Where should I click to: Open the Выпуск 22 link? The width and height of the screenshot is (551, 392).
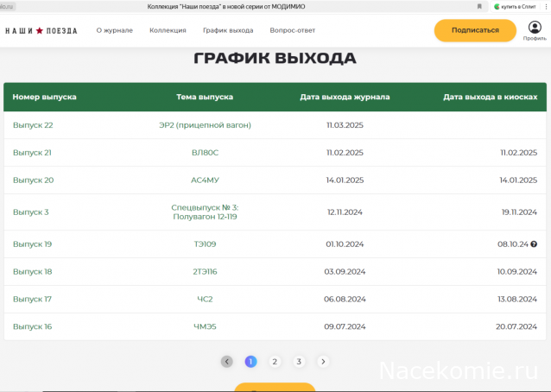[x=33, y=125]
